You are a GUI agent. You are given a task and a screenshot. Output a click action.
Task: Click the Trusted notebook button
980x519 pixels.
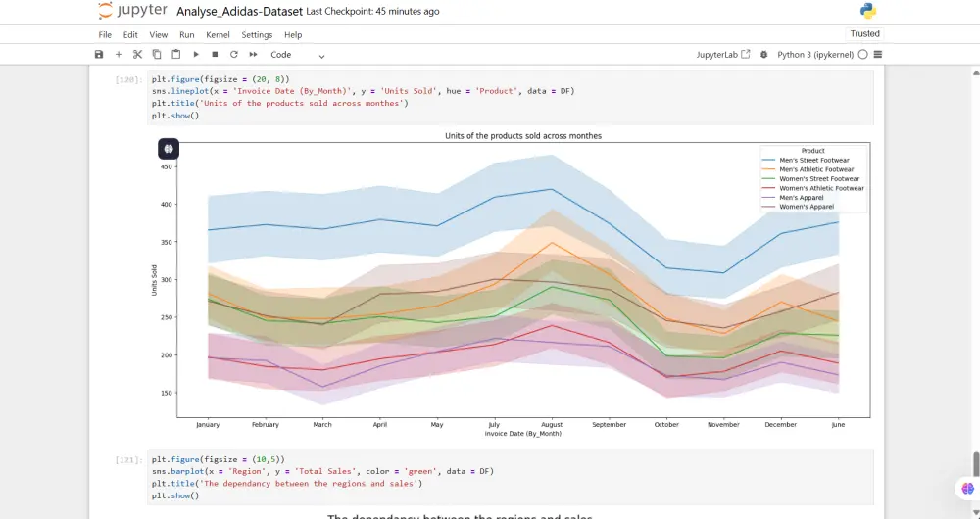[864, 33]
